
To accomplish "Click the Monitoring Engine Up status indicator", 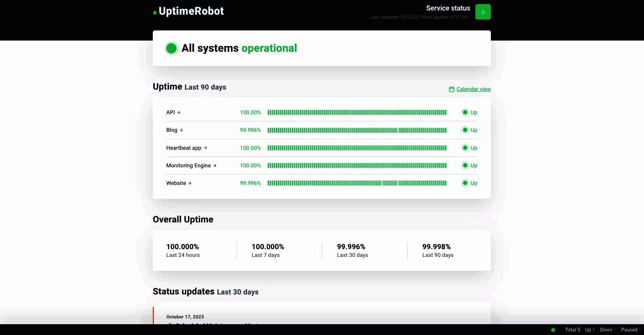I will [470, 166].
